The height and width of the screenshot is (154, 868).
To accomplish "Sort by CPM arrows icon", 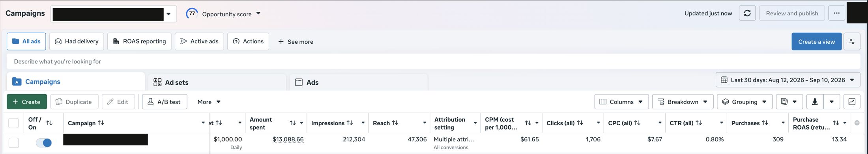I will click(x=528, y=123).
